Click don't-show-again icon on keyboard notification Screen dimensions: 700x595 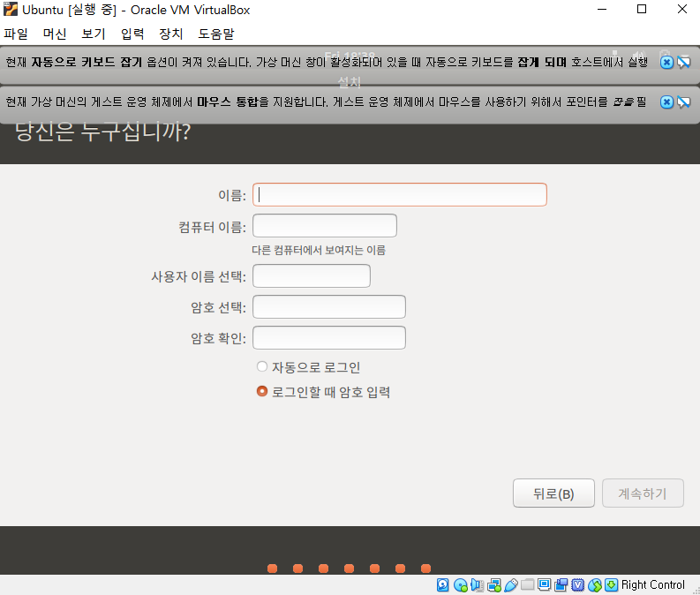[x=683, y=62]
